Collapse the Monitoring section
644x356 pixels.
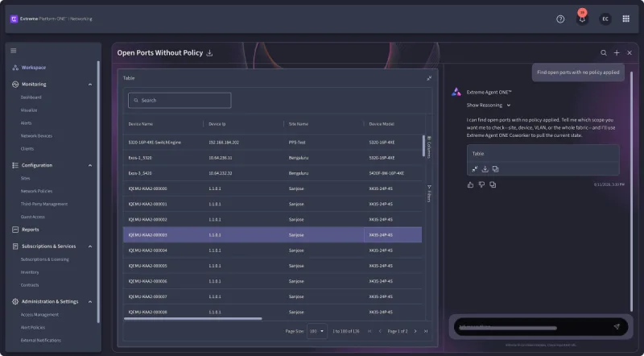(90, 85)
